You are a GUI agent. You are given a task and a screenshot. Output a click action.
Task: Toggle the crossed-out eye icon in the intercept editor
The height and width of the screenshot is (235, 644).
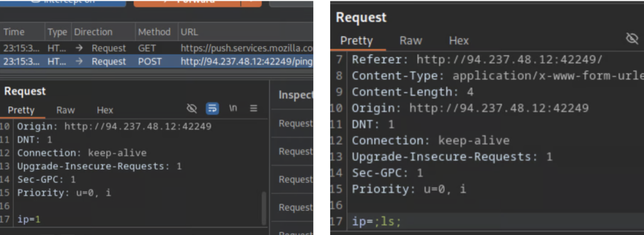click(191, 108)
